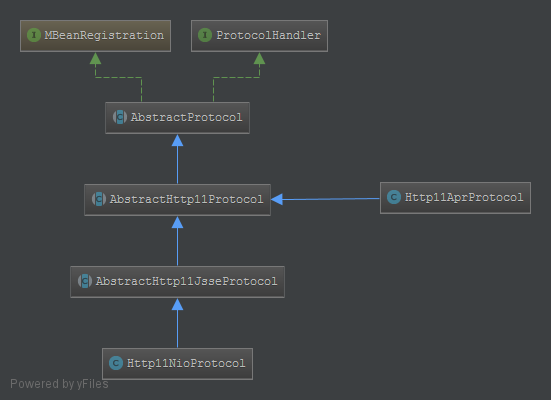551x400 pixels.
Task: Click the class icon on Http11AprProtocol
Action: [x=394, y=197]
